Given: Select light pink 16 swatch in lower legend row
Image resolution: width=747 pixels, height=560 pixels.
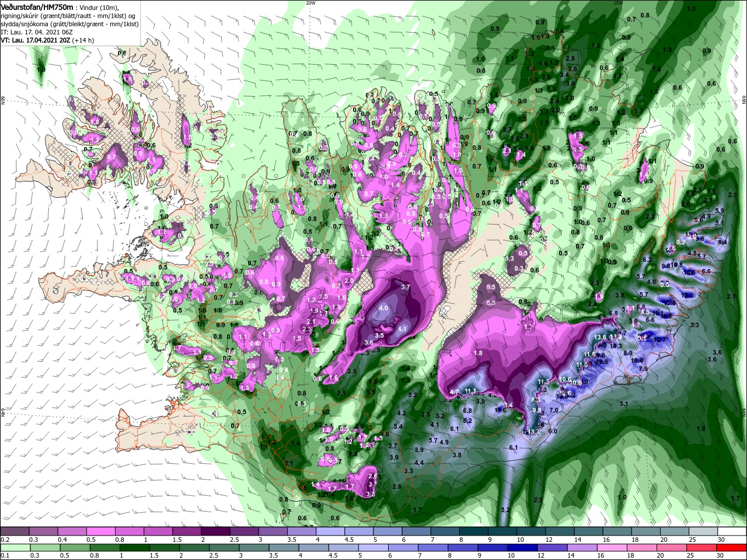Looking at the screenshot, I should (x=611, y=548).
